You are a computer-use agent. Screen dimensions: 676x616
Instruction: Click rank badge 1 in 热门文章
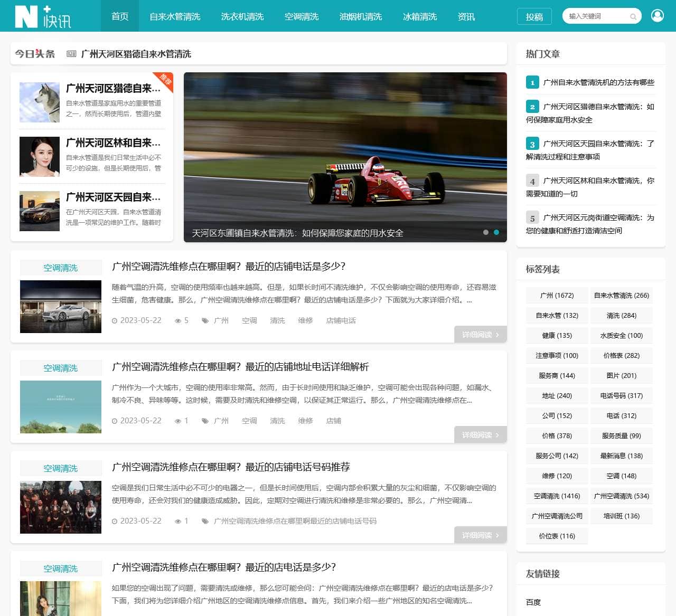[532, 82]
